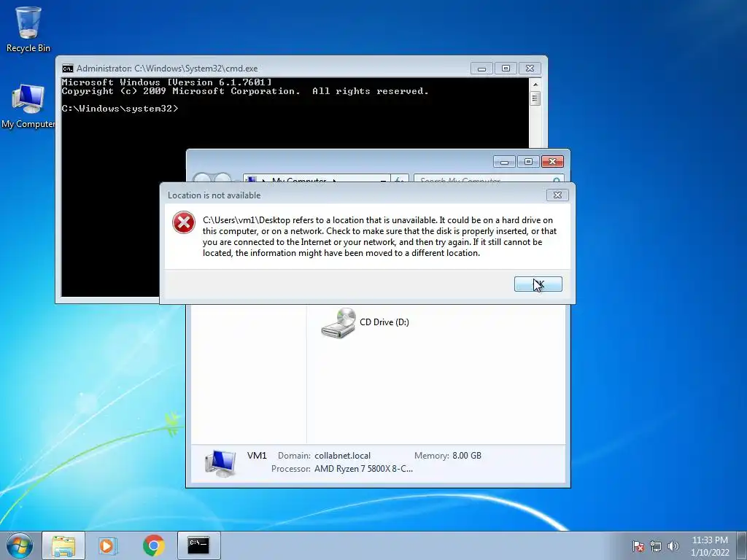Maximize the My Computer explorer window

pyautogui.click(x=528, y=162)
